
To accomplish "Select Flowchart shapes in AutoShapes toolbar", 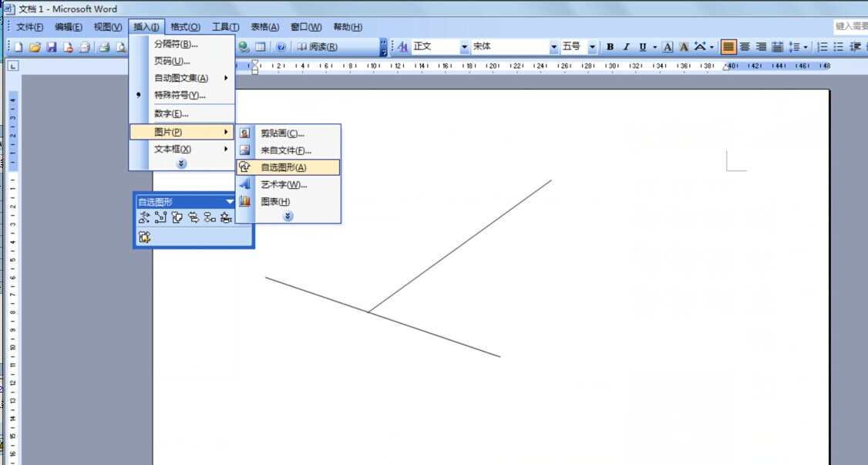I will pyautogui.click(x=210, y=217).
